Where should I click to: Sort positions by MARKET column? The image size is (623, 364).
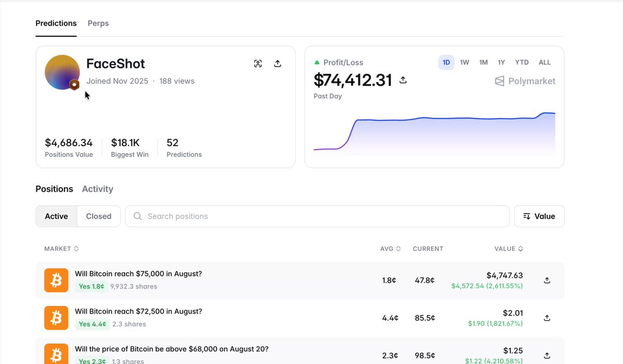(x=61, y=249)
